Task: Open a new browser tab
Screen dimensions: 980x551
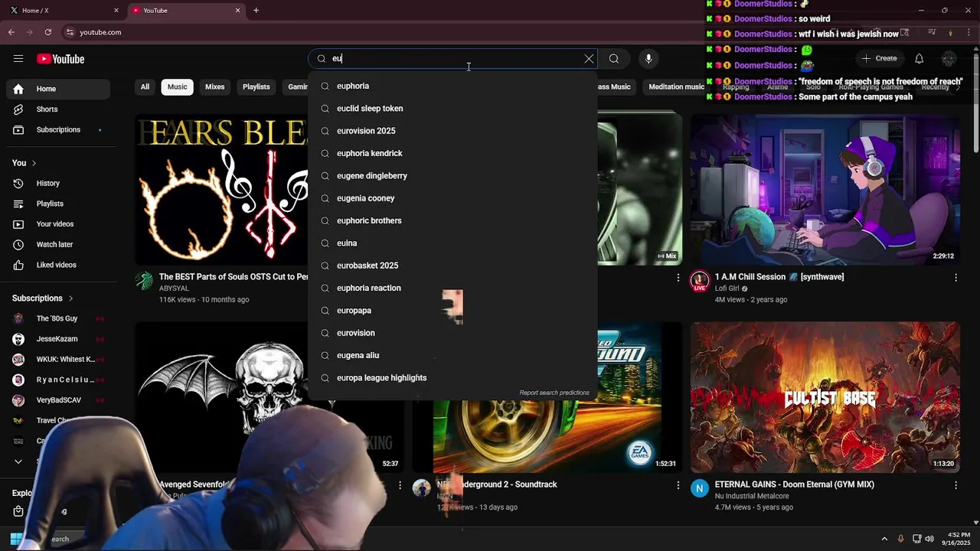Action: pos(256,10)
